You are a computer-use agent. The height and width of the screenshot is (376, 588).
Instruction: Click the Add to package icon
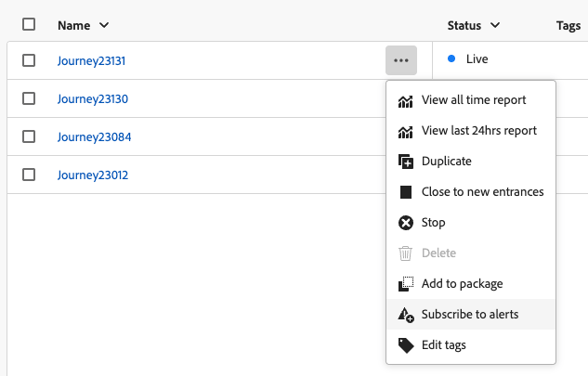(x=405, y=284)
